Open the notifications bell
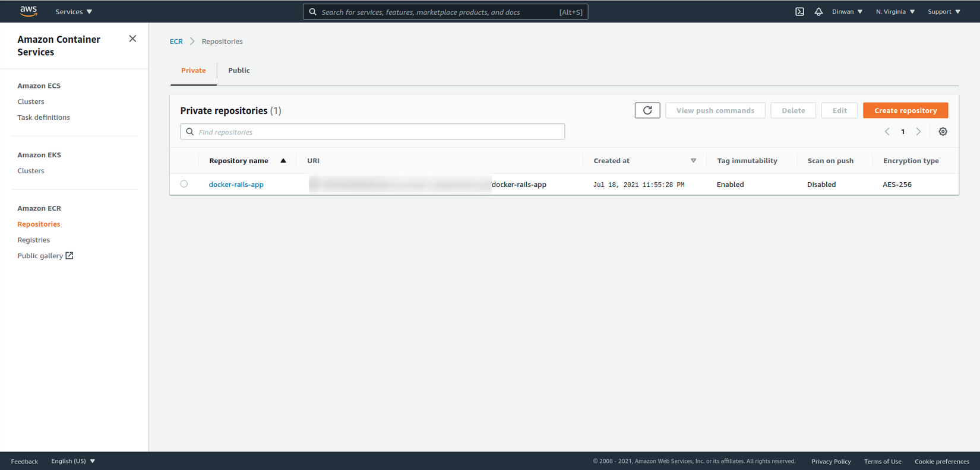The height and width of the screenshot is (470, 980). click(818, 12)
